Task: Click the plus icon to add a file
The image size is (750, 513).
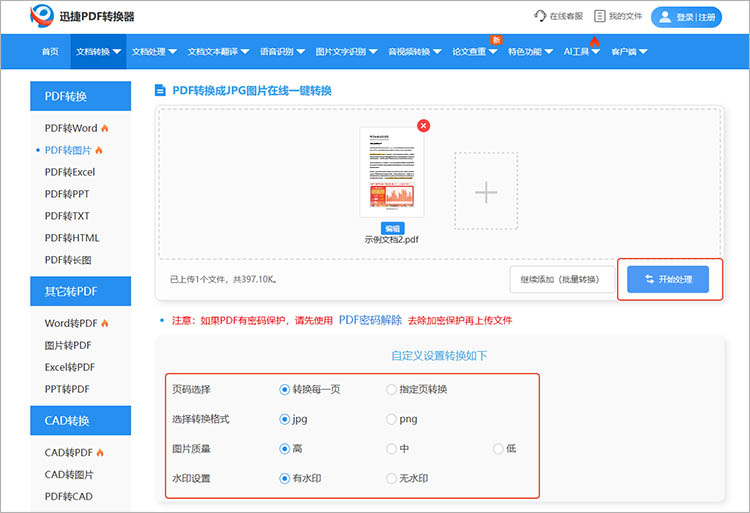Action: click(486, 192)
